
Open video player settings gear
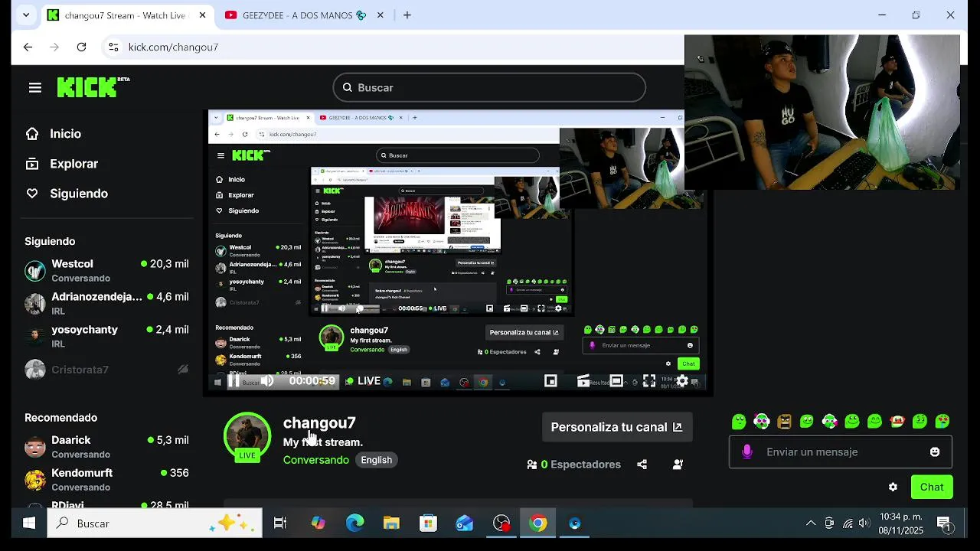(x=682, y=381)
